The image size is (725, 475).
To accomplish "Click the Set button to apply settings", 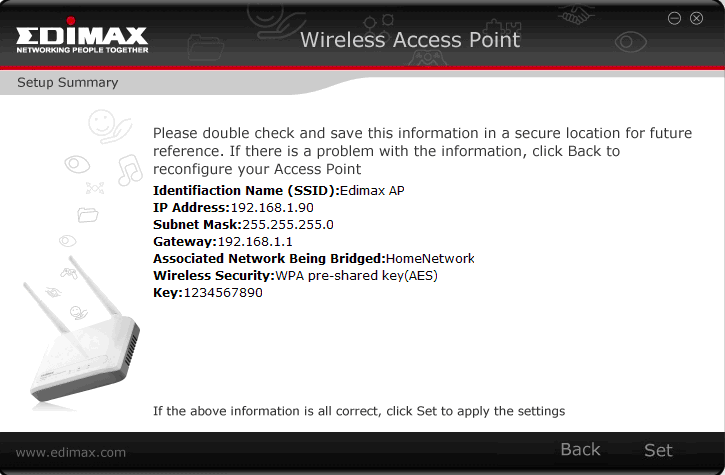I will click(658, 450).
